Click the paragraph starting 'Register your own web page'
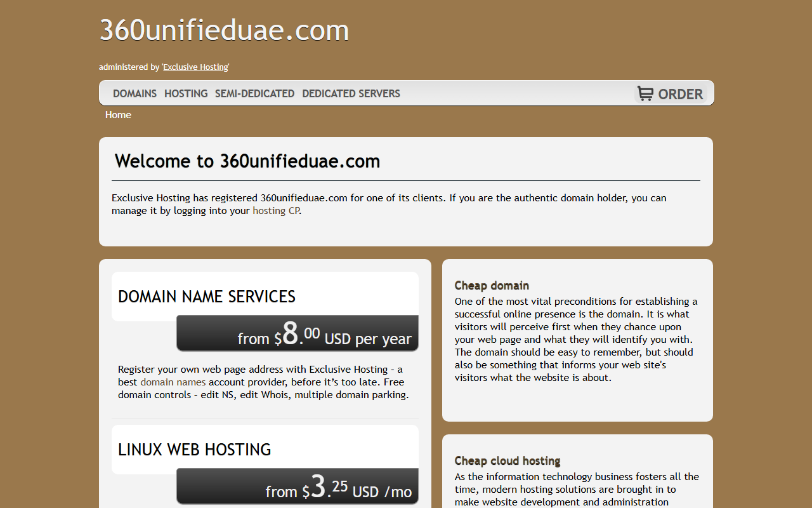The width and height of the screenshot is (812, 508). [x=263, y=382]
